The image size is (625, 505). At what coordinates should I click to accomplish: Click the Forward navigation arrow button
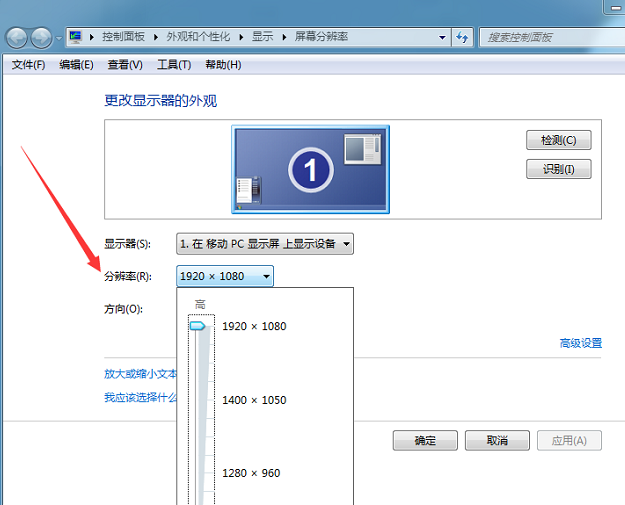pyautogui.click(x=41, y=37)
